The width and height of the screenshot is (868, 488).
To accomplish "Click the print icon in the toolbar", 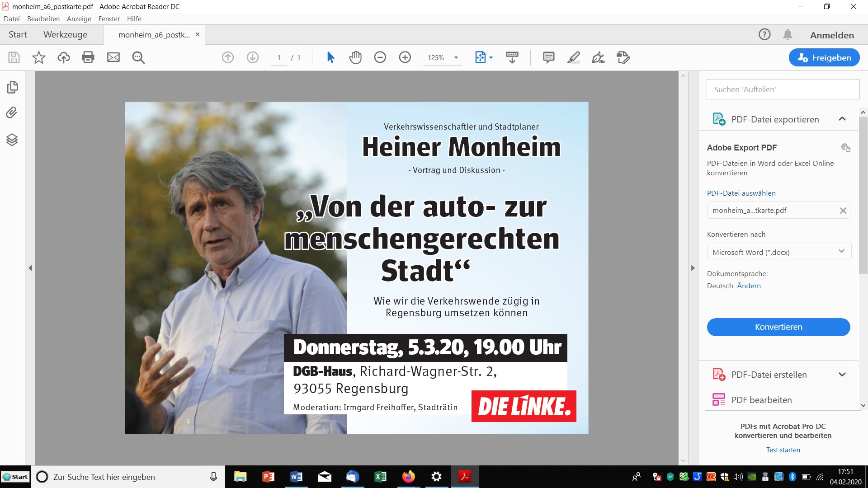I will (x=88, y=57).
